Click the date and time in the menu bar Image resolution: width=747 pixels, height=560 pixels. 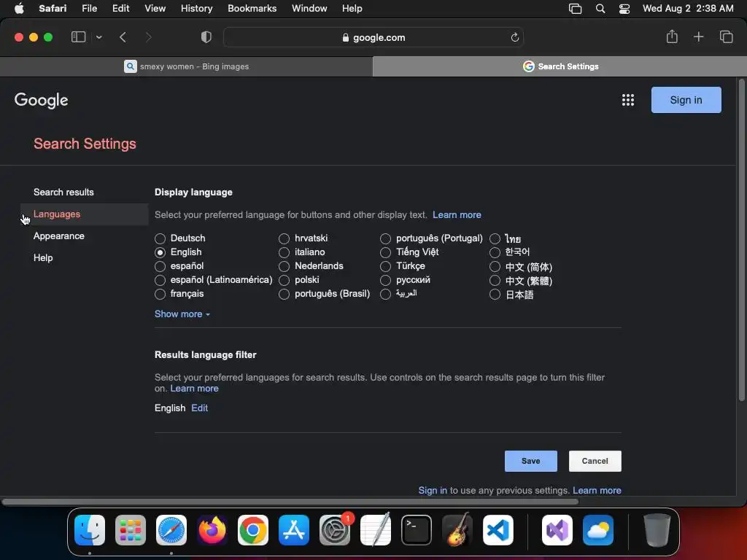tap(688, 9)
